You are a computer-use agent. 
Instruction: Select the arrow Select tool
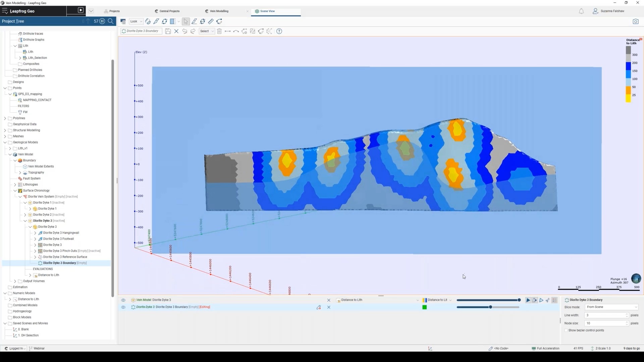[186, 21]
